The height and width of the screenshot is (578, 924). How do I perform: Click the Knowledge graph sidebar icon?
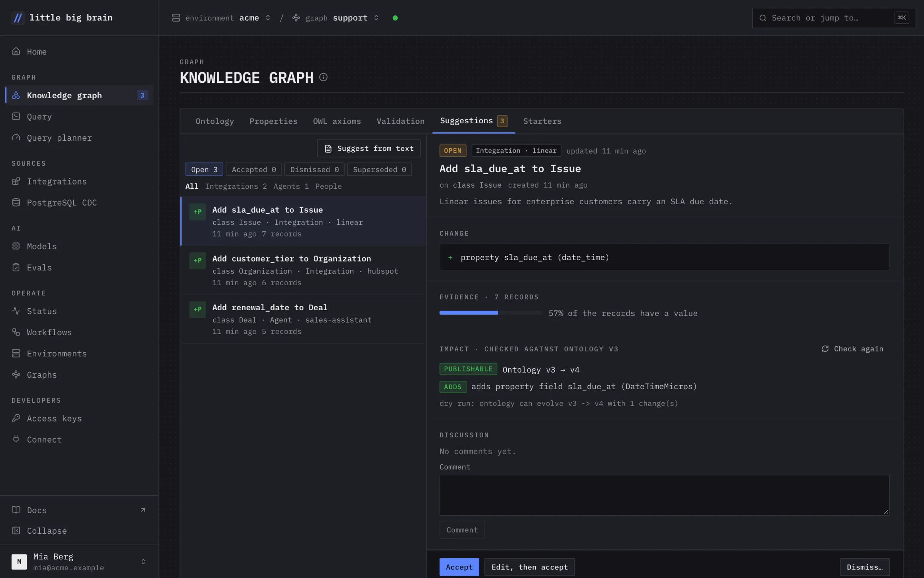[x=16, y=95]
